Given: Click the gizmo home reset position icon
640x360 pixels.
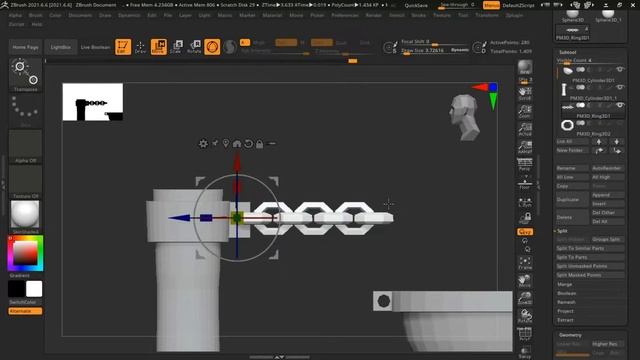Looking at the screenshot, I should coord(237,144).
